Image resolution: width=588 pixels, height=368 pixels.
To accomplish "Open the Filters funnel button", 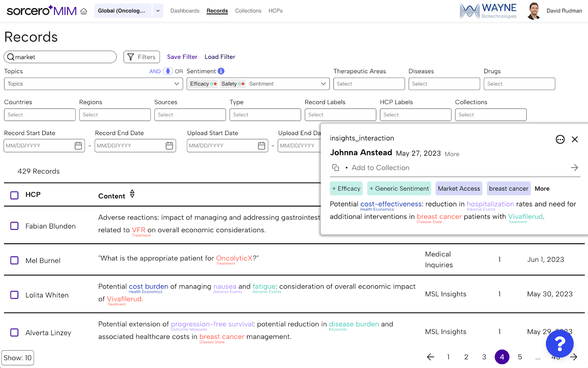I will pyautogui.click(x=141, y=57).
